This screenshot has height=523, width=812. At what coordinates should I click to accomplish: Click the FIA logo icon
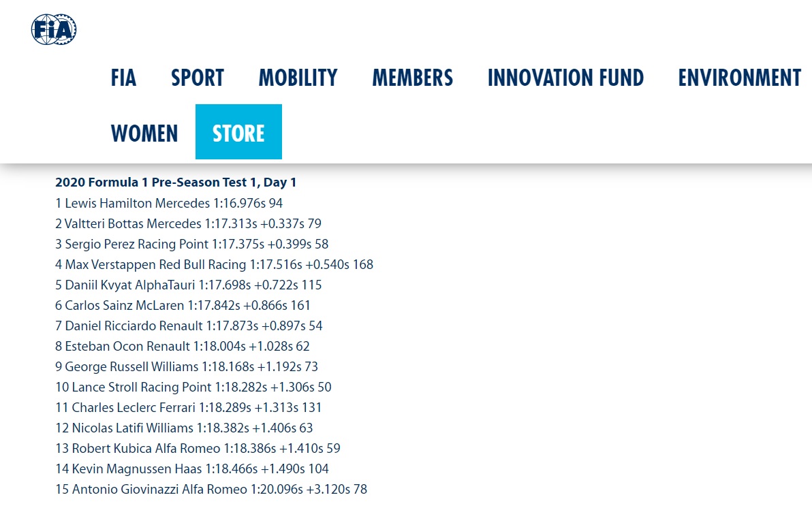coord(54,30)
